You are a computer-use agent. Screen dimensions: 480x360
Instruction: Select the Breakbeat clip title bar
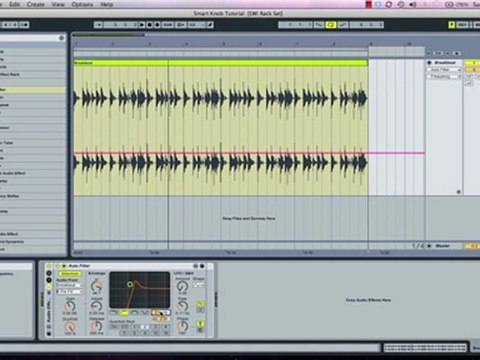click(x=221, y=63)
